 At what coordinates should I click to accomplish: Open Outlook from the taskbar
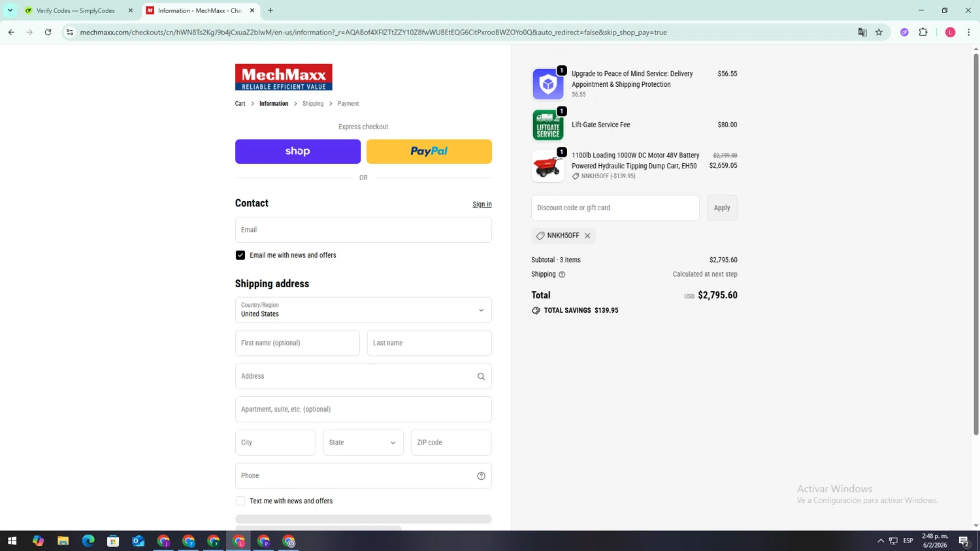click(138, 541)
